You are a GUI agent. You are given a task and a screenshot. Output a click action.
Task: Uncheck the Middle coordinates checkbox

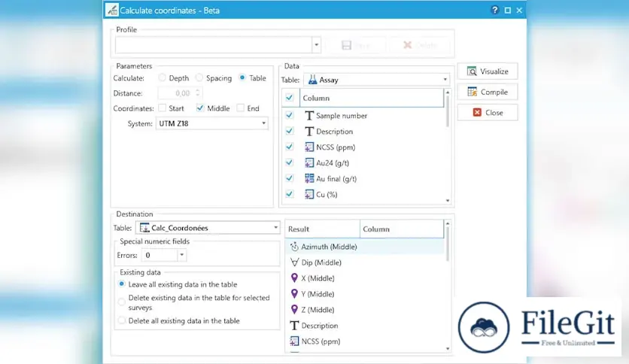tap(200, 108)
